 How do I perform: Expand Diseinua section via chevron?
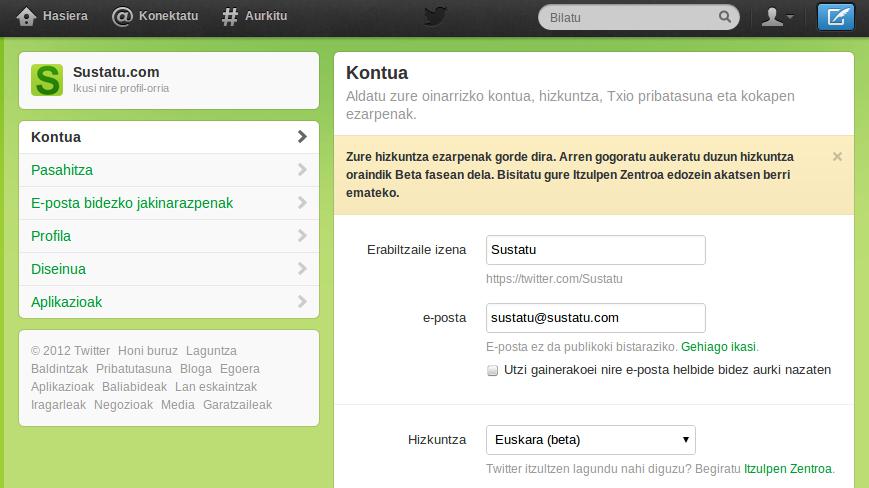302,269
